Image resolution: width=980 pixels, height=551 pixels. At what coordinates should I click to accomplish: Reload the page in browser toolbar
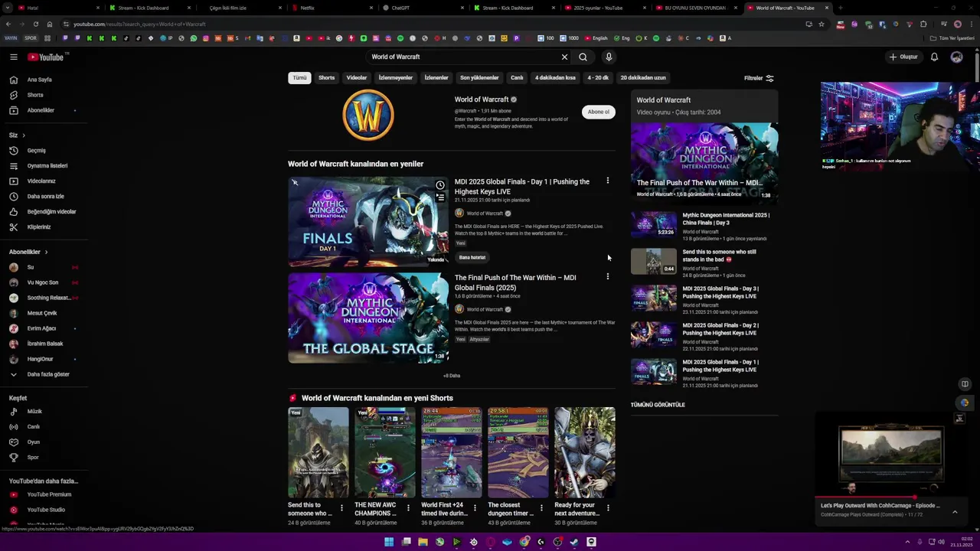click(35, 24)
